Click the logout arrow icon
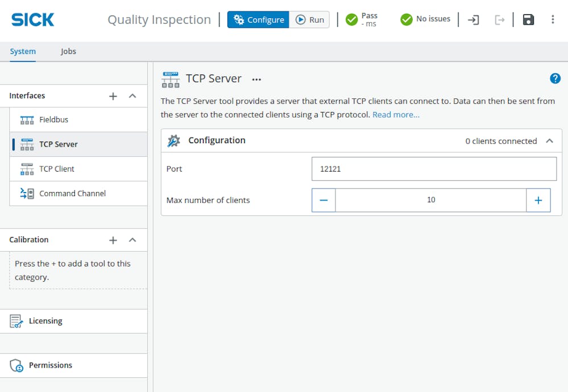This screenshot has width=568, height=392. [500, 19]
